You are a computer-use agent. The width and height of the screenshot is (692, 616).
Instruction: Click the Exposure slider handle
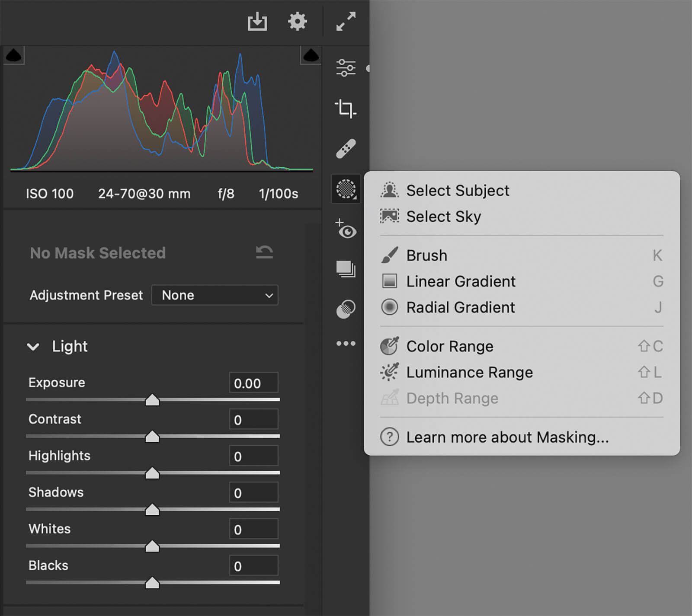click(152, 400)
